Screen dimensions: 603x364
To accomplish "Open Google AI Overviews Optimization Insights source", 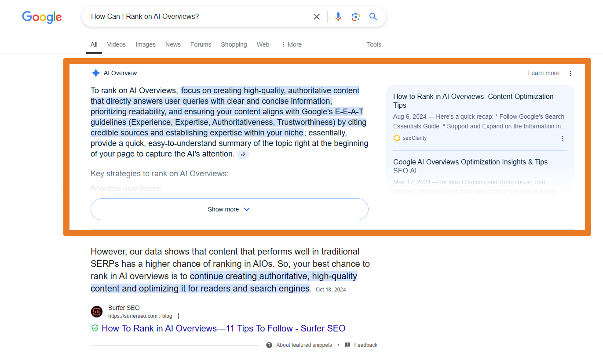I will 473,166.
